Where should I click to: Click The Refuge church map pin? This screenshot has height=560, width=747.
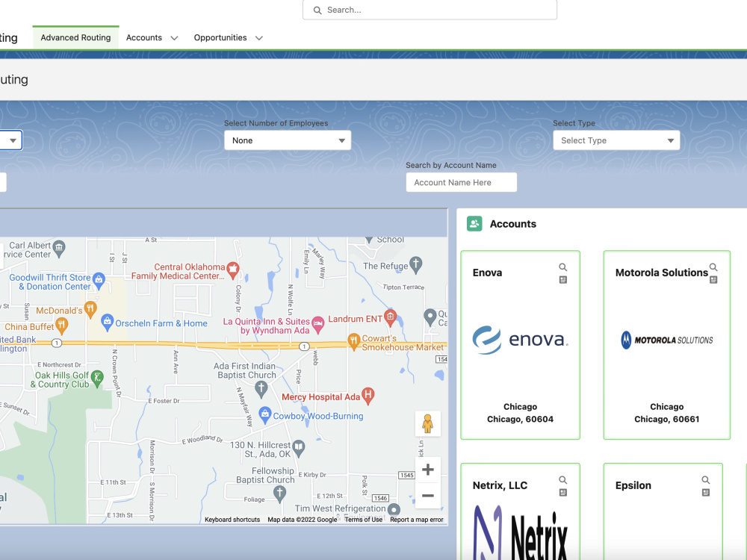(x=416, y=265)
